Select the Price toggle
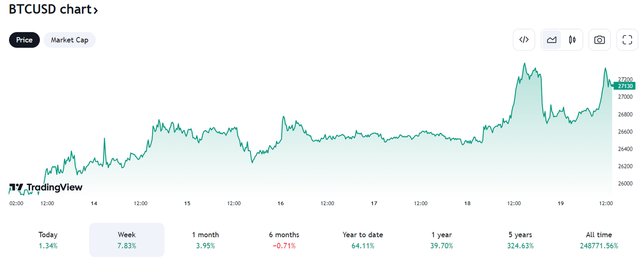Viewport: 644px width, 264px height. [x=24, y=40]
